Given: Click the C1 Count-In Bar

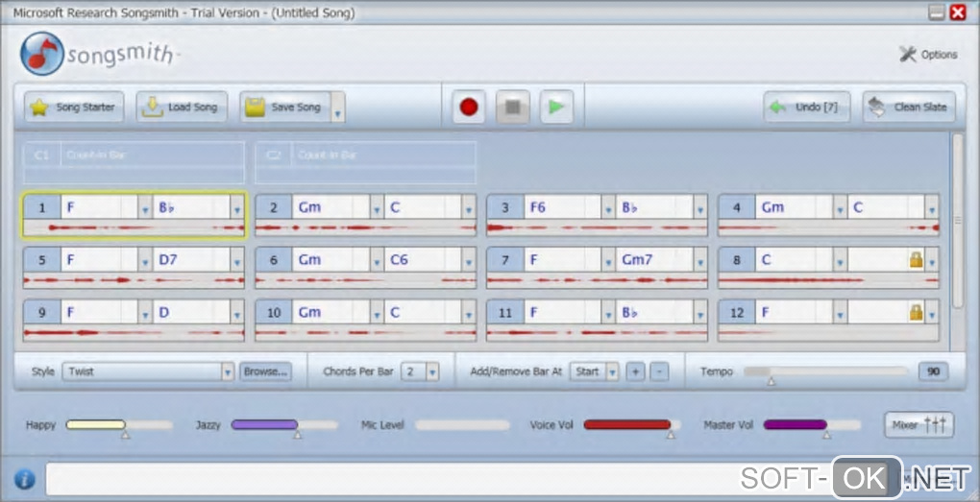Looking at the screenshot, I should pos(134,162).
